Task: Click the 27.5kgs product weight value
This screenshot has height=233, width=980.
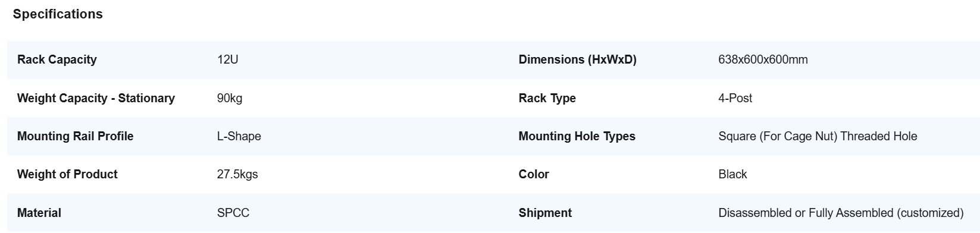Action: pos(237,174)
